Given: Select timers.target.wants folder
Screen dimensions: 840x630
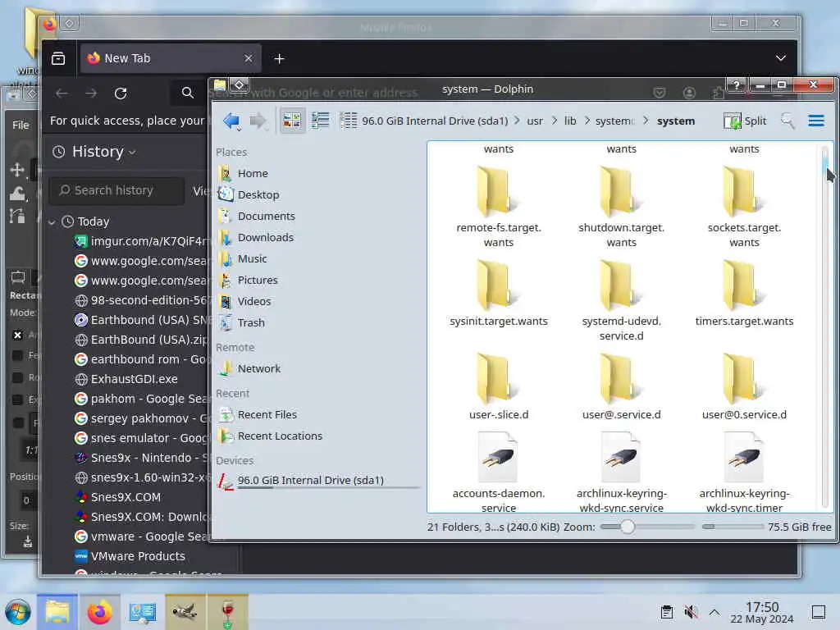Looking at the screenshot, I should [744, 293].
